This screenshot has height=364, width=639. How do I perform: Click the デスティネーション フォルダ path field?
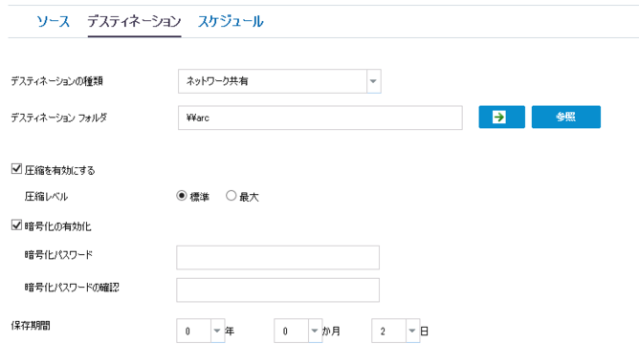(x=319, y=118)
